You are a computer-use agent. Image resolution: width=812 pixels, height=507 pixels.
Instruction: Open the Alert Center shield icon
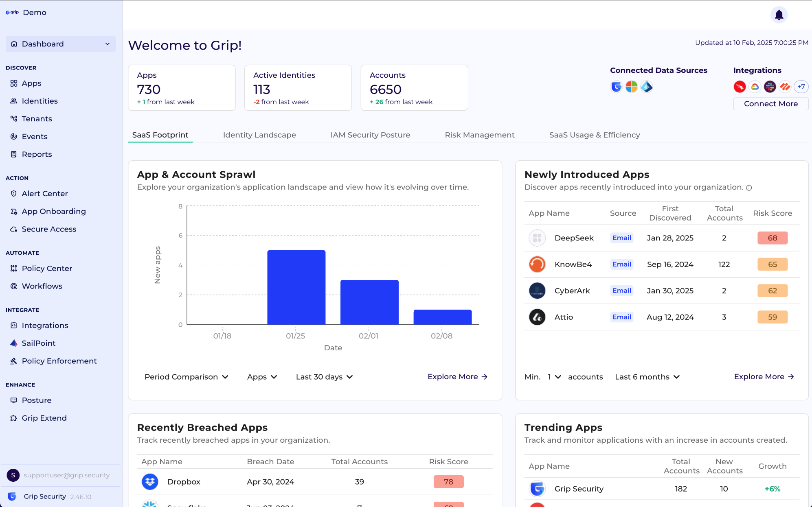(14, 194)
